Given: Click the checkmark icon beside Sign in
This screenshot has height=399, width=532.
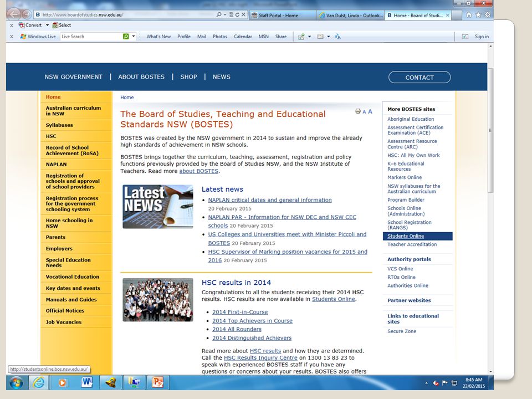Looking at the screenshot, I should pos(465,37).
